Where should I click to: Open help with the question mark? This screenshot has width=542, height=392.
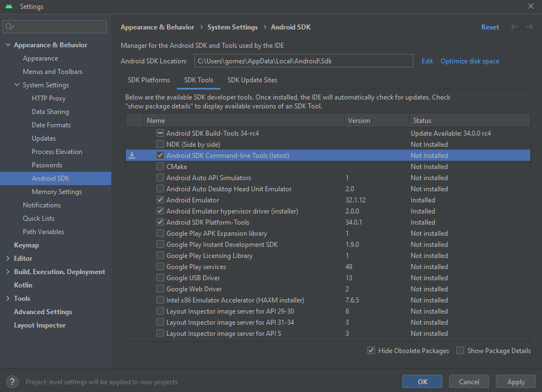pyautogui.click(x=12, y=381)
